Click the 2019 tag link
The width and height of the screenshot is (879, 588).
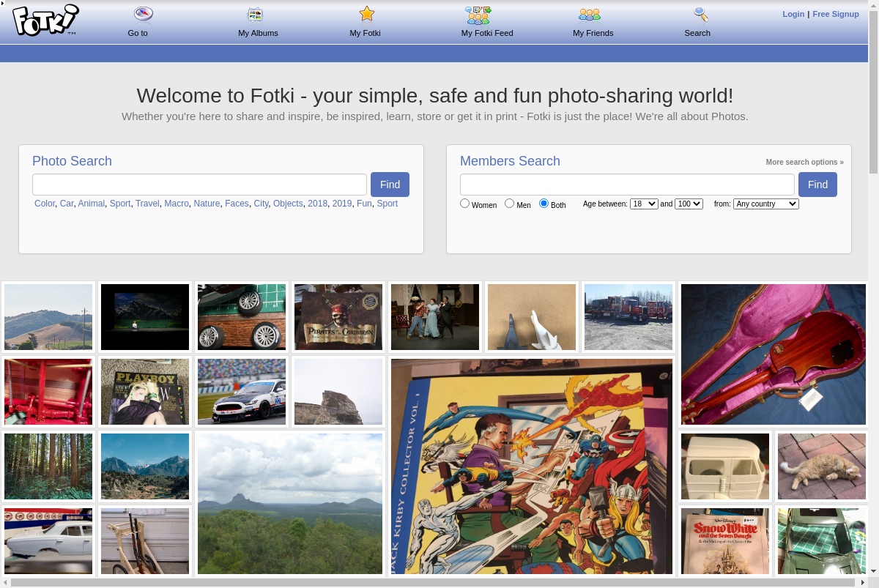point(342,204)
